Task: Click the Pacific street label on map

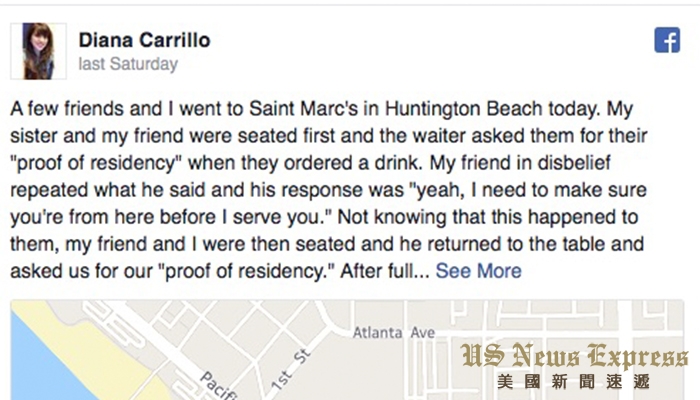Action: [x=217, y=385]
